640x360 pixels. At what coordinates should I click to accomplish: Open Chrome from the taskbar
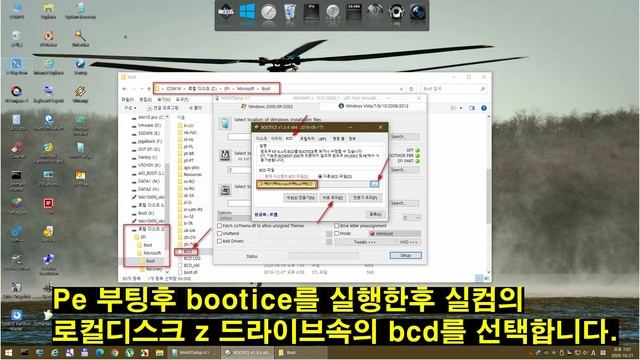point(115,353)
